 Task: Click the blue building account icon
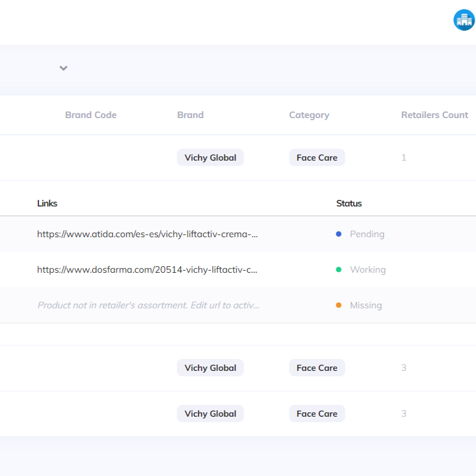(464, 20)
